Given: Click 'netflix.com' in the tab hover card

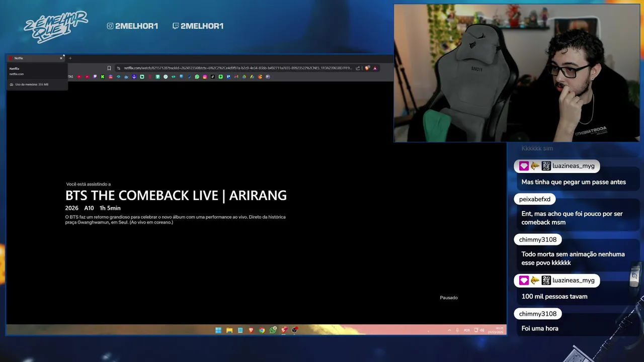Looking at the screenshot, I should (x=17, y=74).
